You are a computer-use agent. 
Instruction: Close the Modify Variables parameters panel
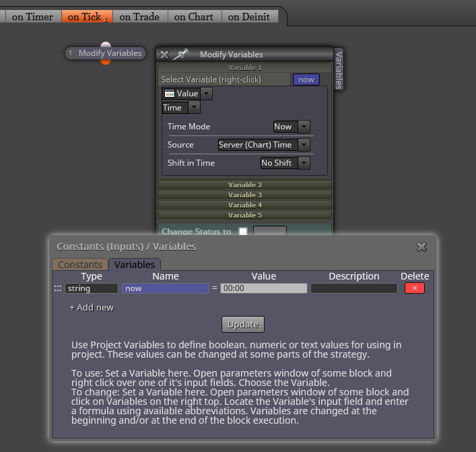click(164, 55)
